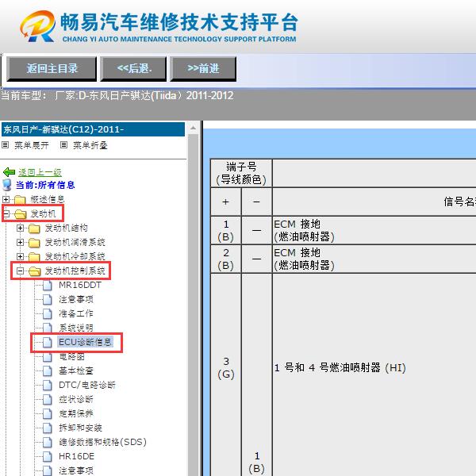Click the tree panel vertical scrollbar track

pos(193,304)
